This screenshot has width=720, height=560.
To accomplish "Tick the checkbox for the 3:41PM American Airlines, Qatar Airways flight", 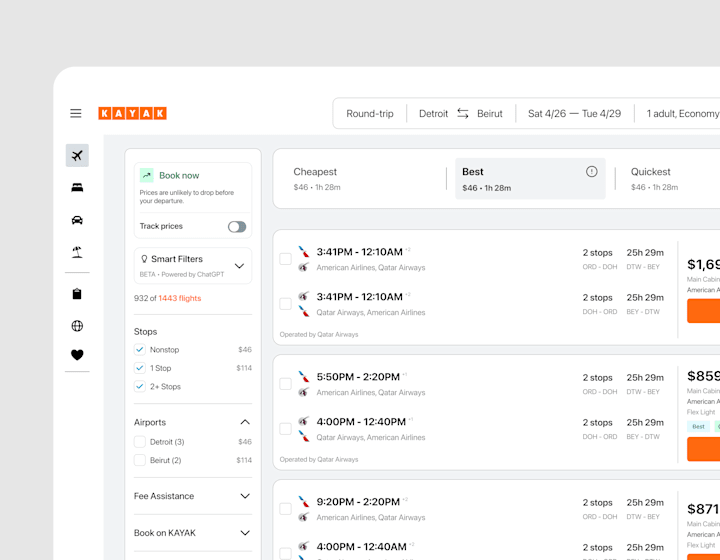I will pyautogui.click(x=286, y=259).
